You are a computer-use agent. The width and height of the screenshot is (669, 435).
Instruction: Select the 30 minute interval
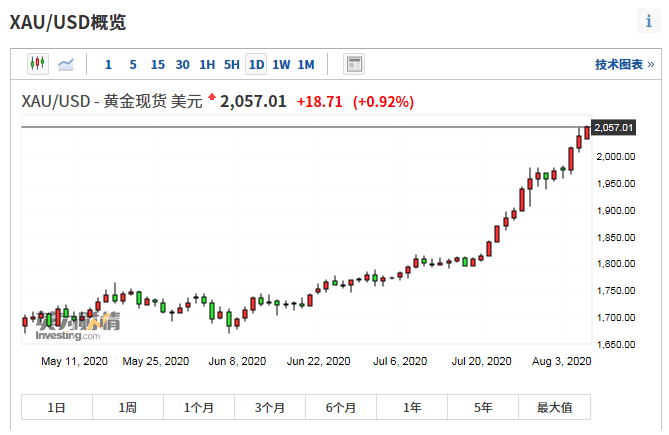point(182,65)
